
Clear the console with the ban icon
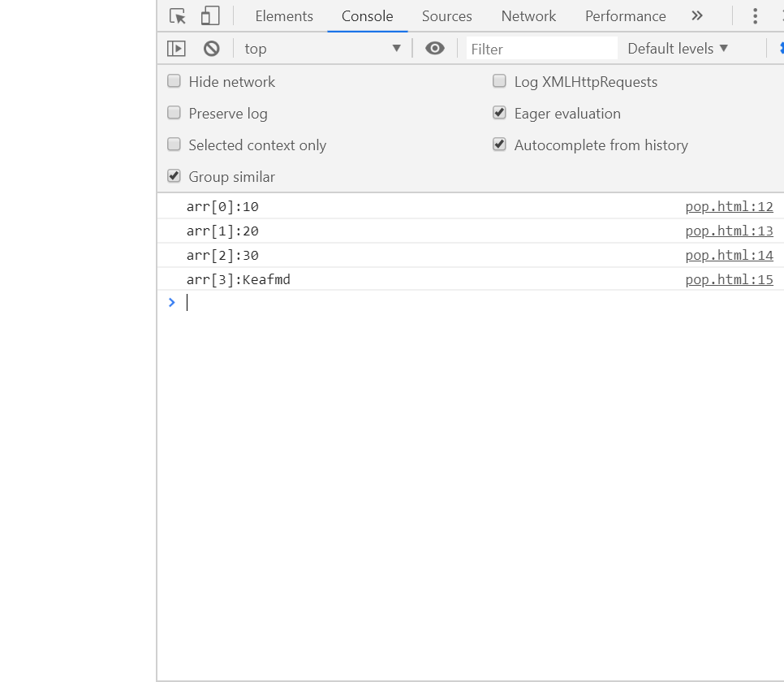(212, 49)
